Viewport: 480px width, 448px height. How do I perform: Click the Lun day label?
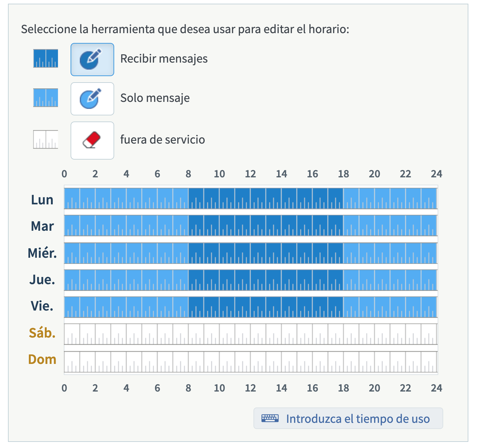tap(42, 200)
